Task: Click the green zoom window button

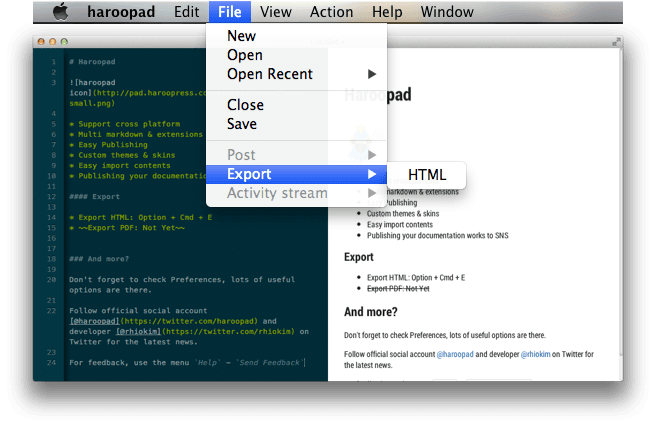Action: tap(66, 42)
